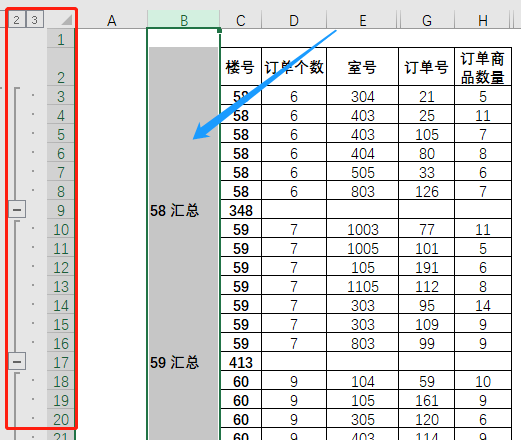Collapse the 58 汇总 group
The width and height of the screenshot is (521, 440).
pos(17,210)
